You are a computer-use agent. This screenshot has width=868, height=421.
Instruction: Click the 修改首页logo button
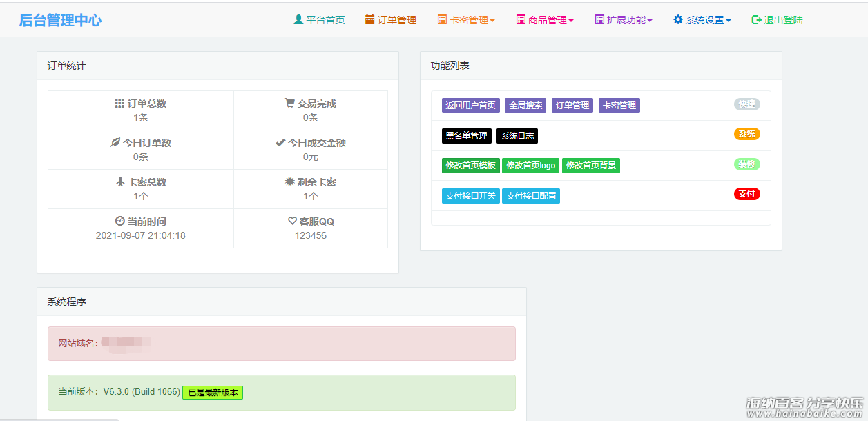coord(531,166)
